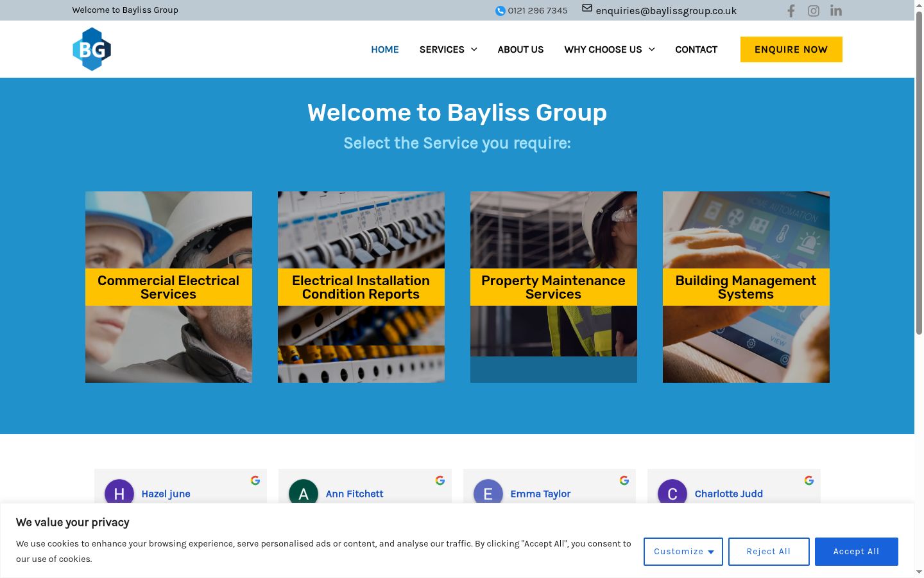This screenshot has width=924, height=578.
Task: Call phone number 0121 296 7345
Action: tap(538, 11)
